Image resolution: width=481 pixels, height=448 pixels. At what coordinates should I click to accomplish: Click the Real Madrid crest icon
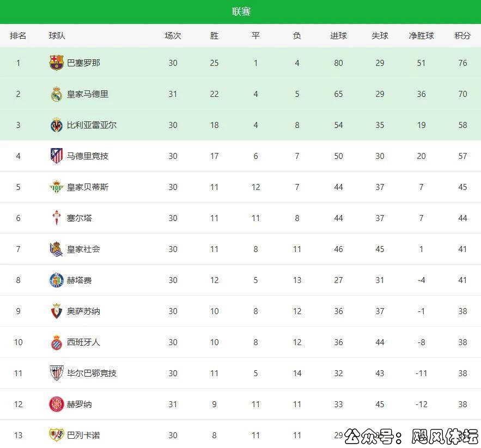coord(57,94)
